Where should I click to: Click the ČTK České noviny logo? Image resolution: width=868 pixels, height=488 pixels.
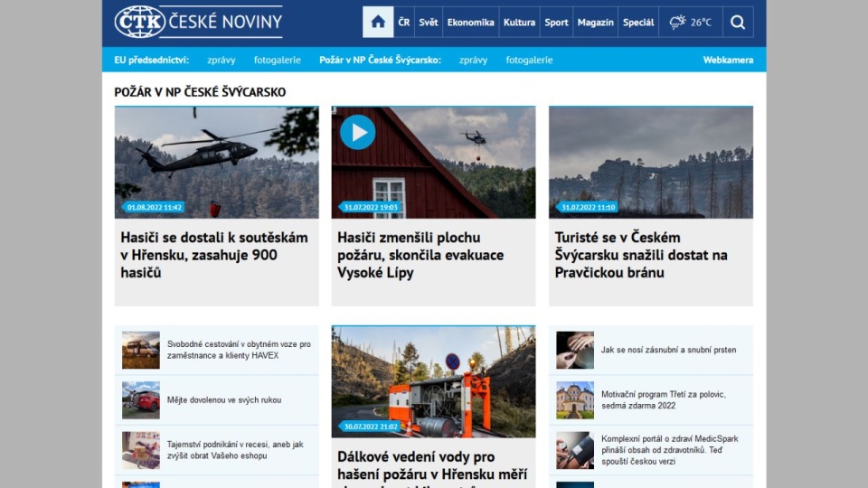(198, 22)
